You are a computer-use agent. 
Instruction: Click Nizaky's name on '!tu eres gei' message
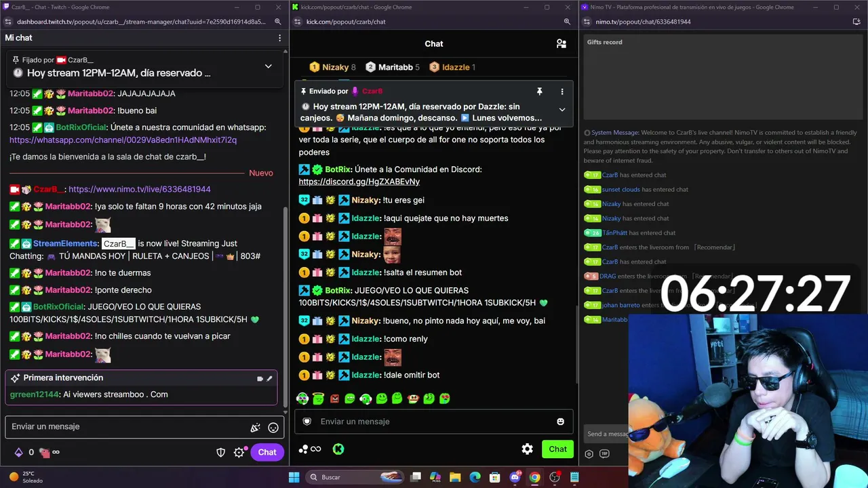click(365, 200)
